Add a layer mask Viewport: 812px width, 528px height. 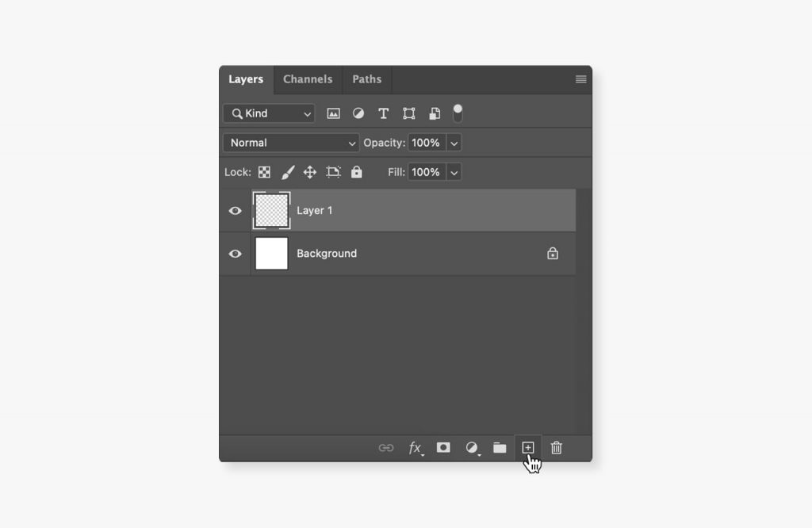[443, 448]
